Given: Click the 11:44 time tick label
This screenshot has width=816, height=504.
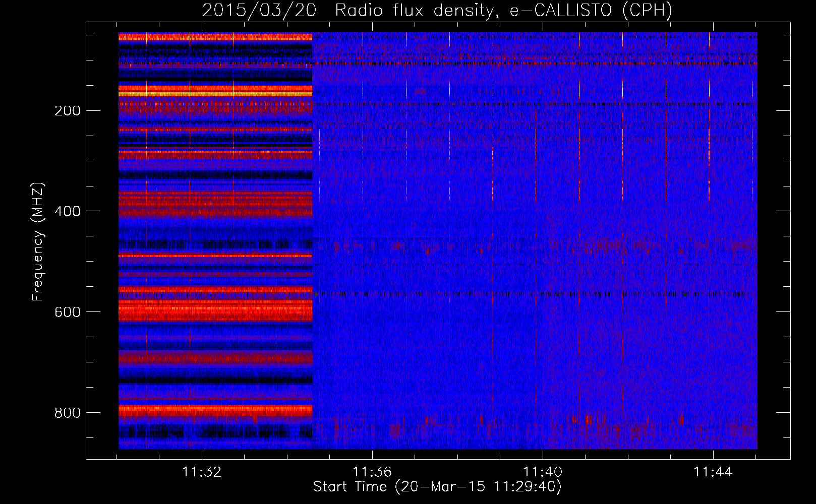Looking at the screenshot, I should [713, 472].
